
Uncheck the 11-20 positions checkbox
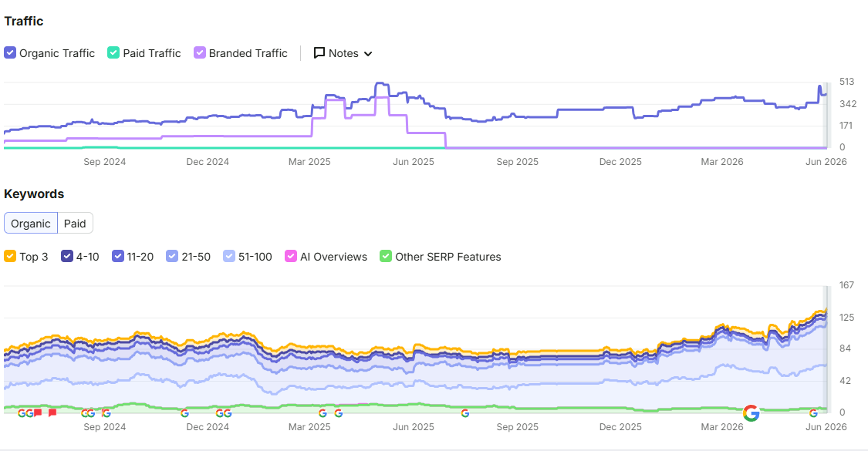click(118, 256)
